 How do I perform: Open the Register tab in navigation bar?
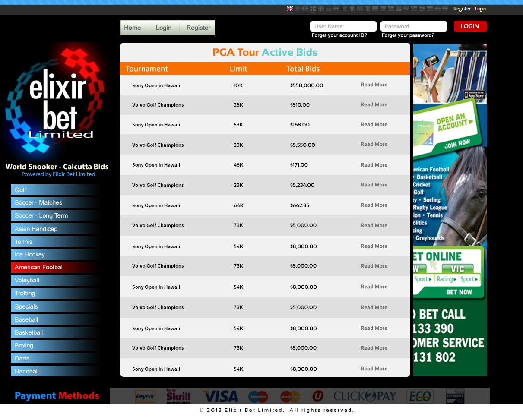pyautogui.click(x=198, y=28)
